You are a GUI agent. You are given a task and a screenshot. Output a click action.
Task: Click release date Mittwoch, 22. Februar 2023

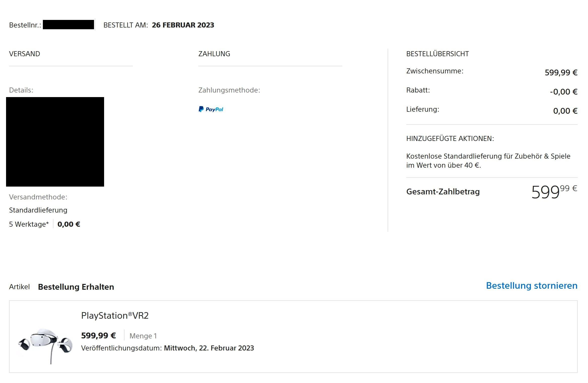[209, 348]
